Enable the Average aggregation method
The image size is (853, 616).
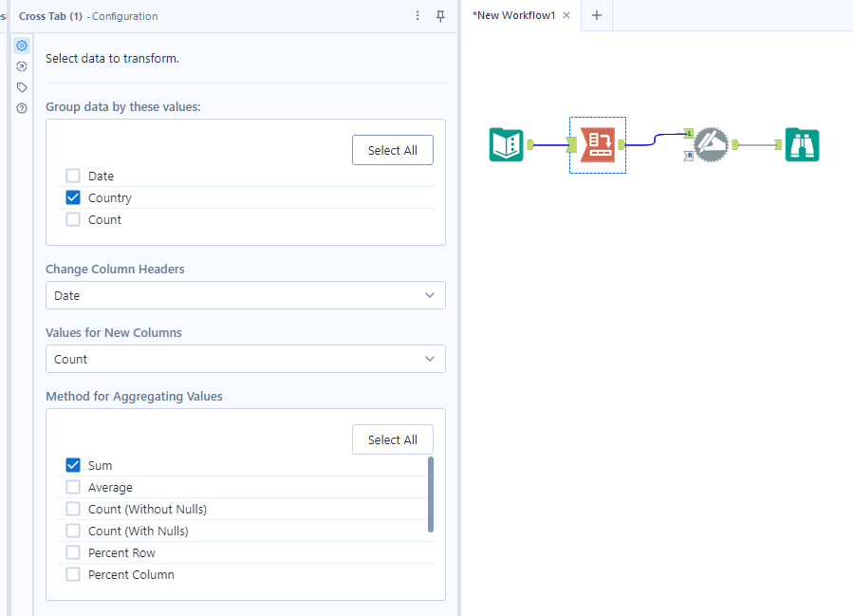(73, 487)
